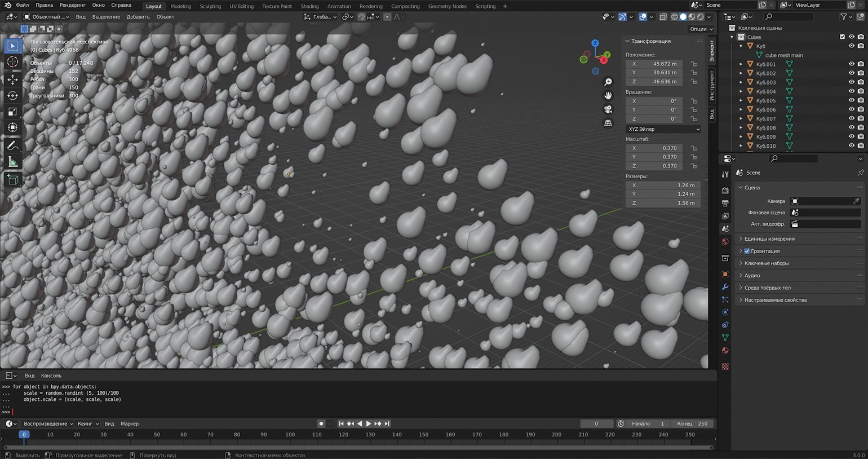The width and height of the screenshot is (868, 459).
Task: Expand the Среда твёрдых тел panel
Action: 800,288
